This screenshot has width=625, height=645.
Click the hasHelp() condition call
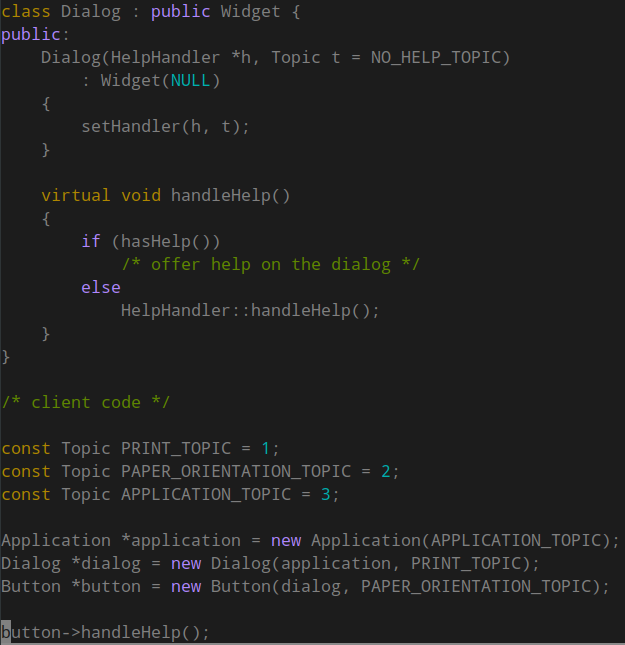pos(165,241)
